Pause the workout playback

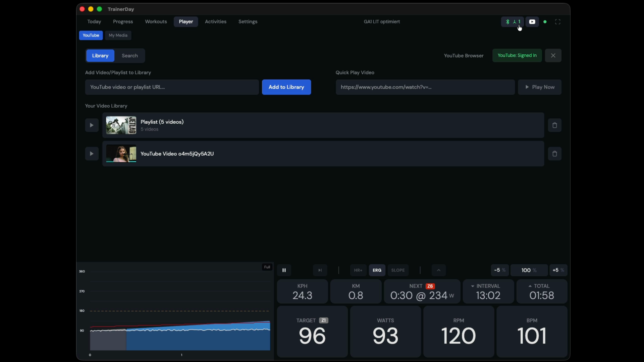tap(284, 270)
